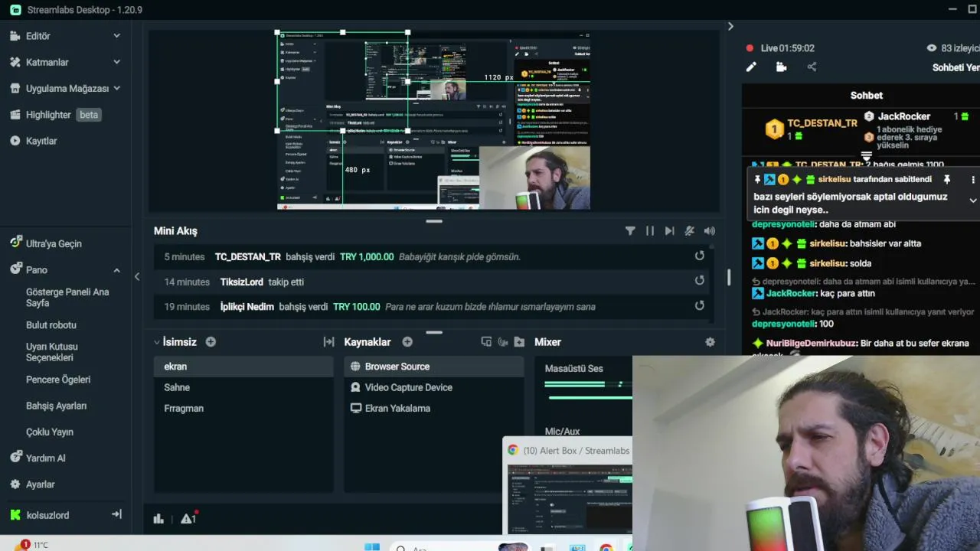Open Uygulama Mağazası in the sidebar
The height and width of the screenshot is (551, 980).
click(67, 88)
